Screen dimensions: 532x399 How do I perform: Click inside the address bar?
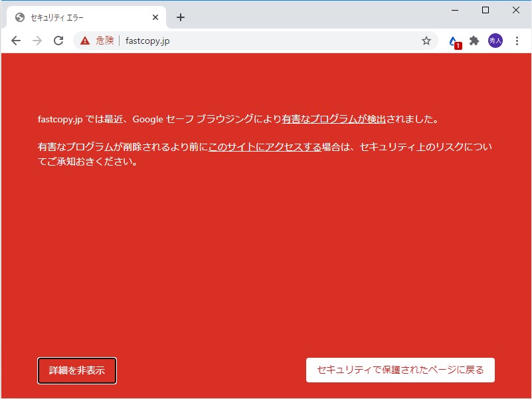click(266, 40)
